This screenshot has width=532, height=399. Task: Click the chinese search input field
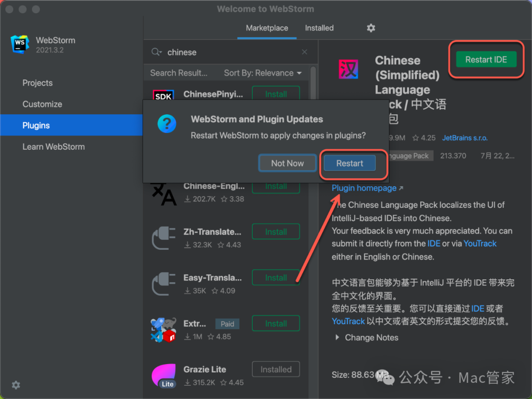pos(232,52)
